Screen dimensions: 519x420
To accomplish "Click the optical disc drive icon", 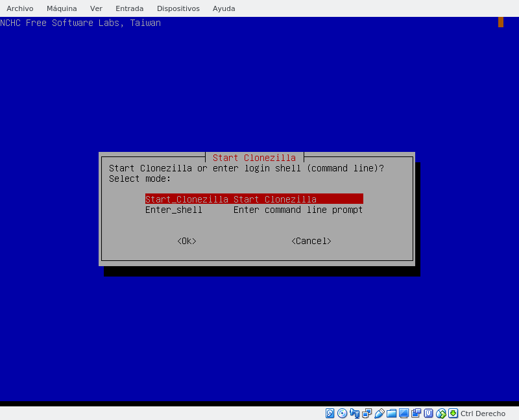I will point(343,413).
